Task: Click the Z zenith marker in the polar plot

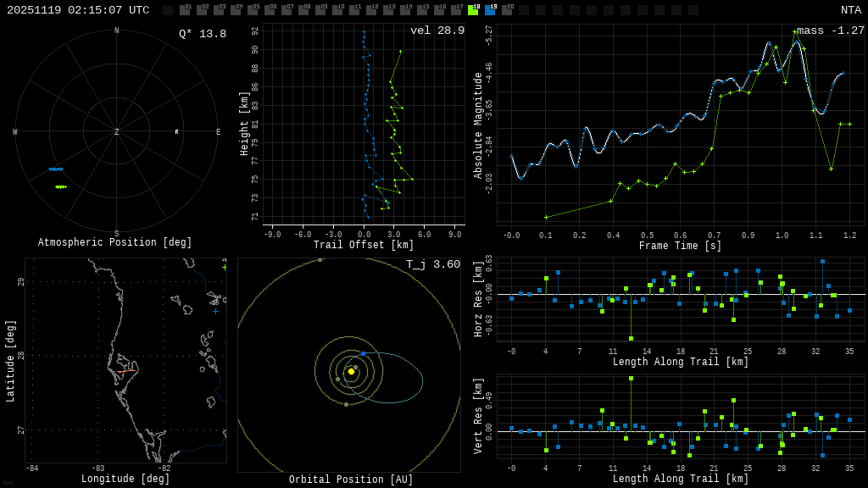Action: pyautogui.click(x=117, y=132)
